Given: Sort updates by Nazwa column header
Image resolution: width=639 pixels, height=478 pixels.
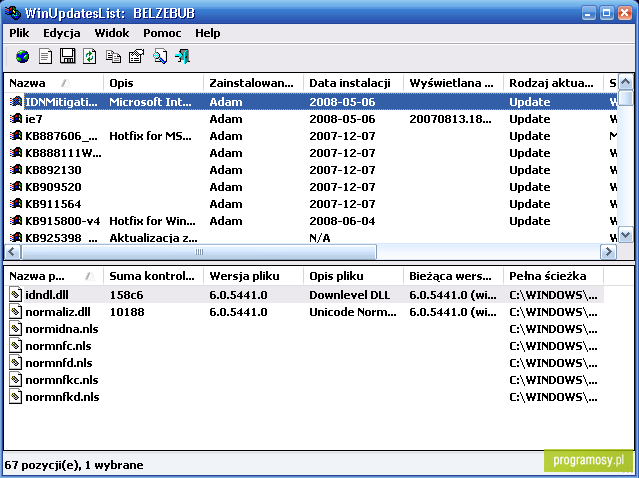Looking at the screenshot, I should 54,83.
